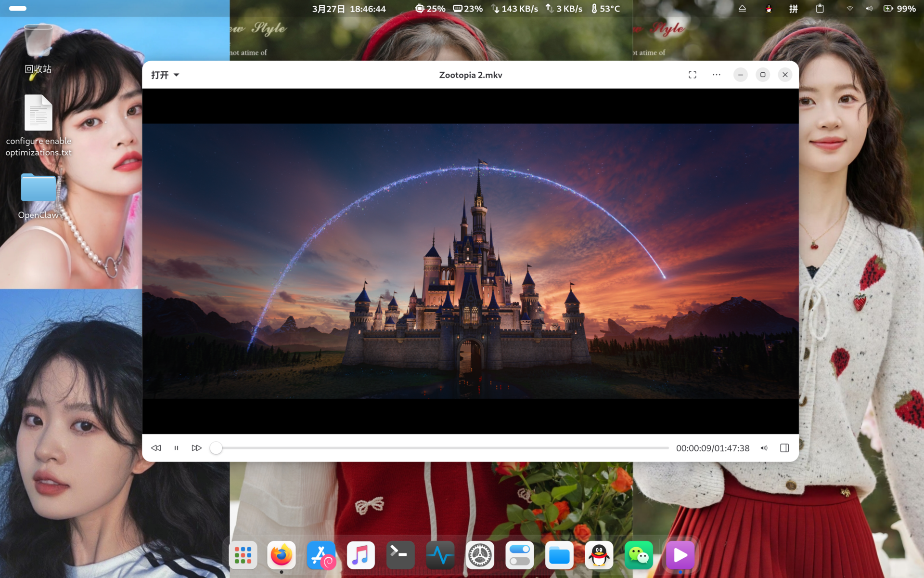The height and width of the screenshot is (578, 924).
Task: Mute the video player volume
Action: click(x=764, y=448)
